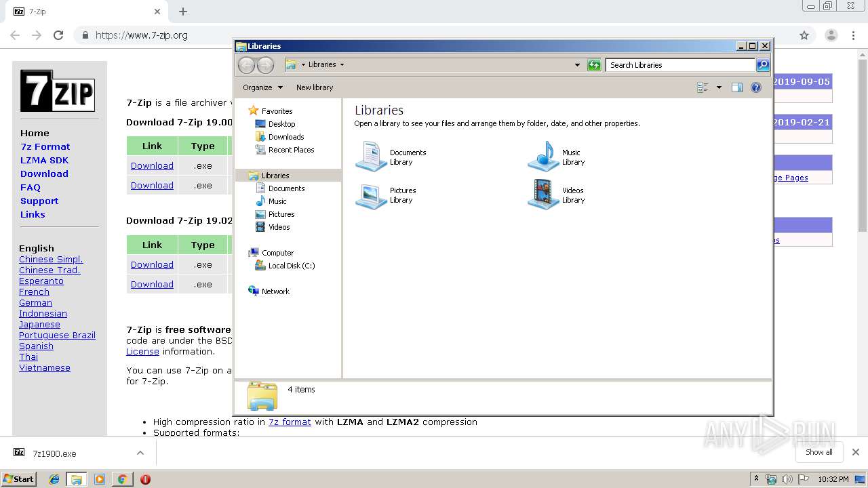
Task: Open LZMA SDK link
Action: click(x=44, y=160)
